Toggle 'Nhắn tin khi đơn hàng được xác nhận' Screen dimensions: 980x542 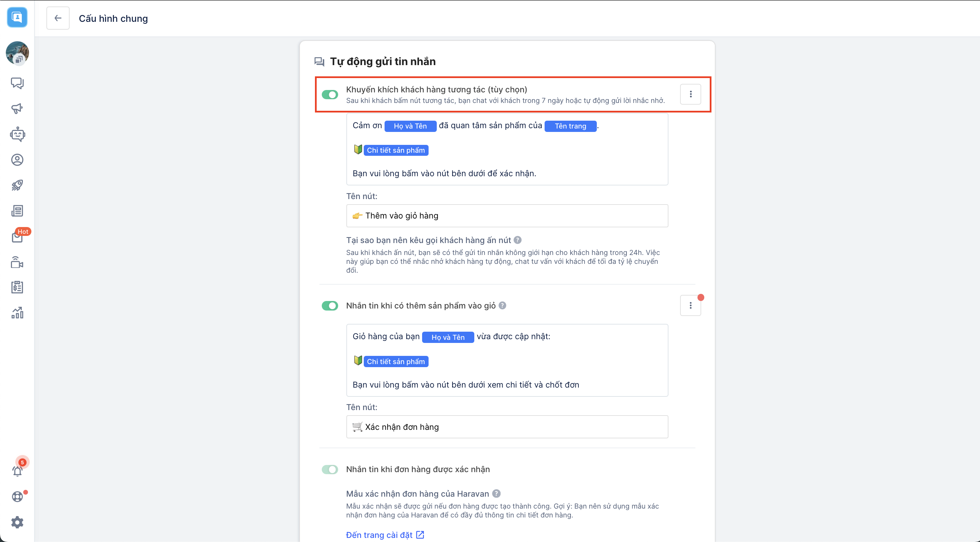click(x=330, y=469)
